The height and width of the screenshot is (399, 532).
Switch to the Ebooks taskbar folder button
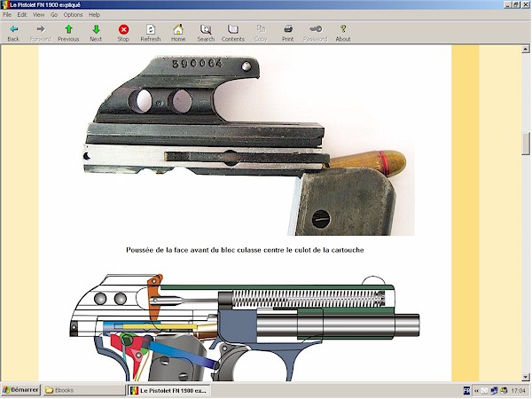coord(84,390)
